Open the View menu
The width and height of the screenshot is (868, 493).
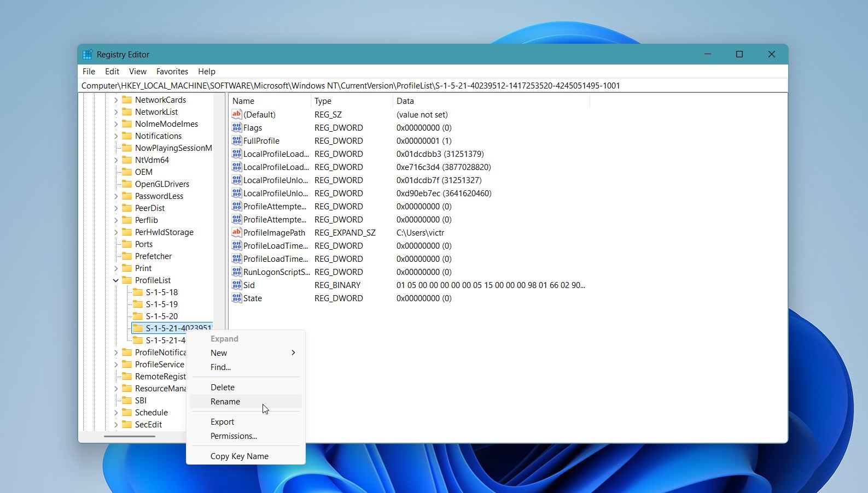click(138, 72)
